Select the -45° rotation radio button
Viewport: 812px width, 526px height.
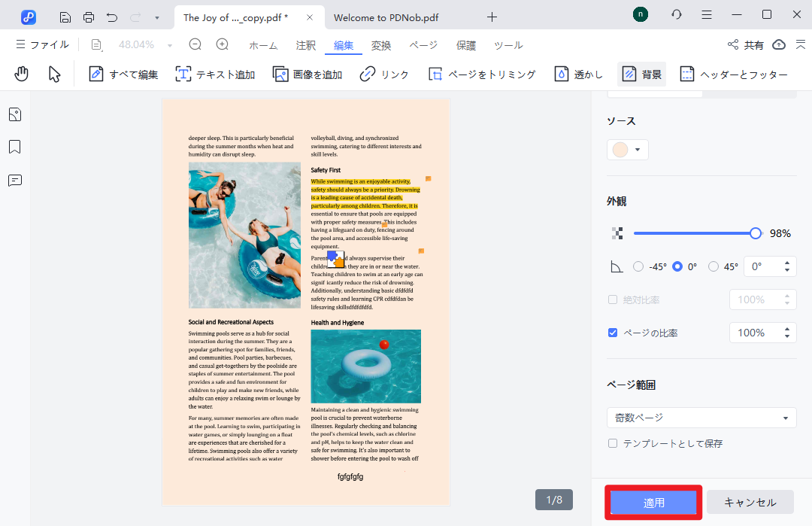pos(638,266)
